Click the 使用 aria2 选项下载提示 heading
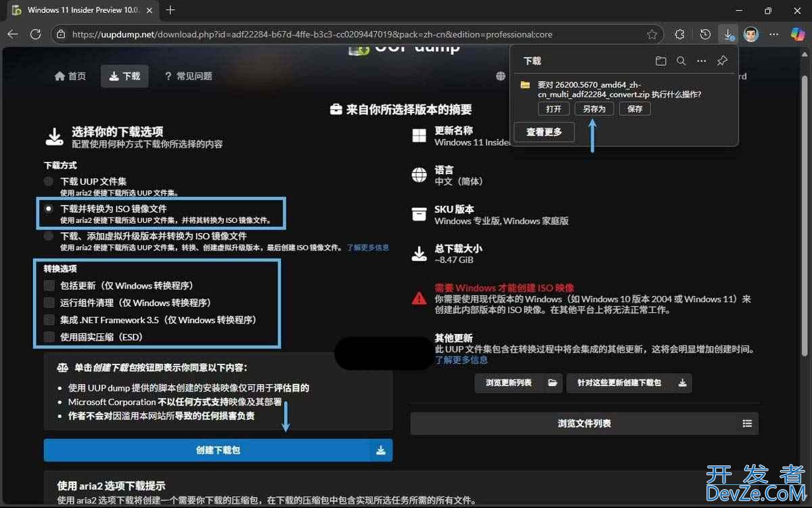Image resolution: width=812 pixels, height=508 pixels. (x=111, y=486)
